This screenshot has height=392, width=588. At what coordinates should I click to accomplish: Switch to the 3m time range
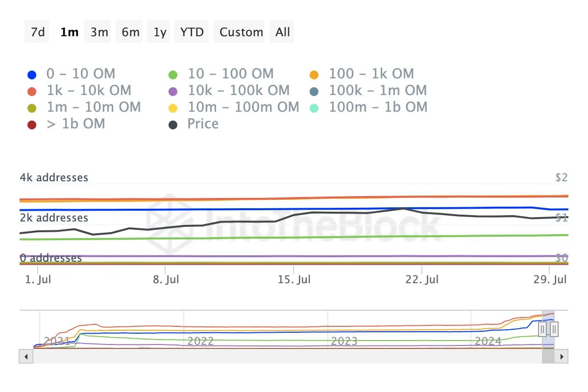tap(99, 32)
